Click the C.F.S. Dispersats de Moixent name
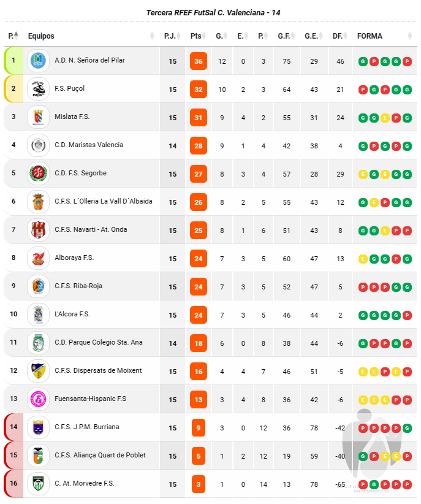421x504 pixels. pos(98,370)
